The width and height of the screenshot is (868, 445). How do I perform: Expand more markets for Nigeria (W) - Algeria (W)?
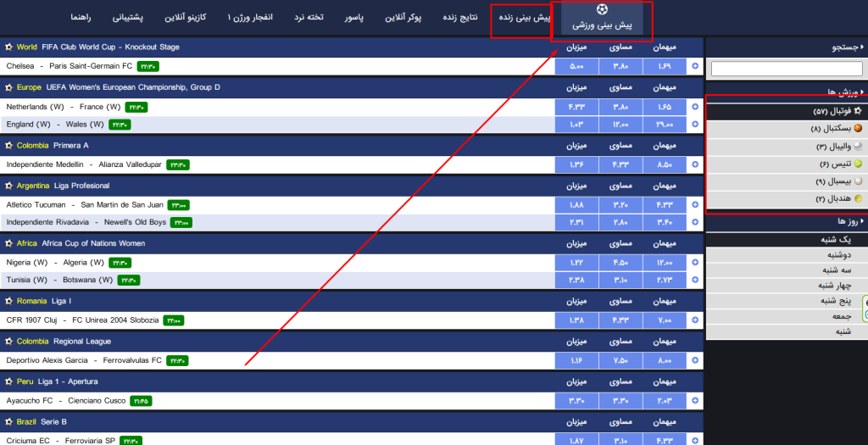(x=695, y=263)
